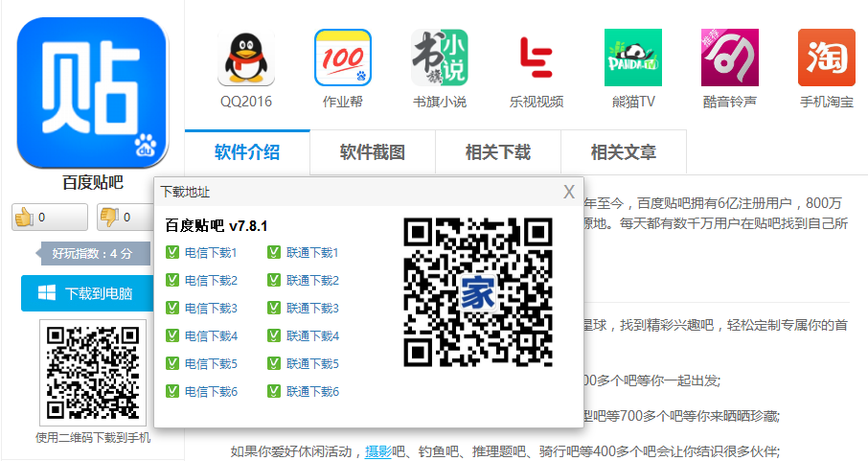Click the 联通下载6 link
Viewport: 868px width, 461px height.
(x=312, y=392)
